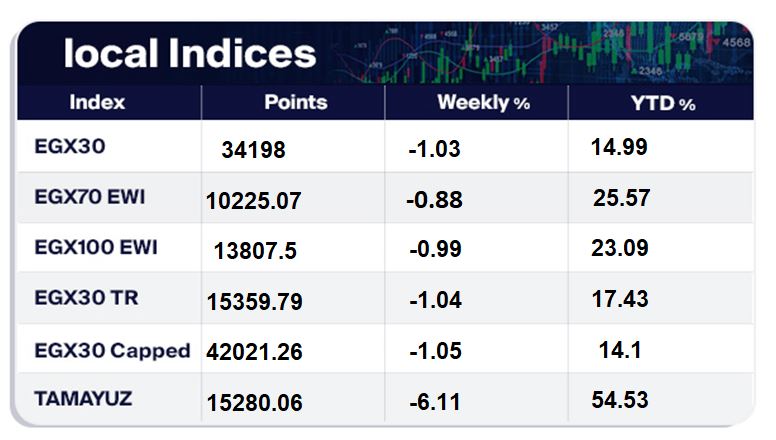Click EGX30 TR weekly change -1.04
The width and height of the screenshot is (776, 440).
435,300
